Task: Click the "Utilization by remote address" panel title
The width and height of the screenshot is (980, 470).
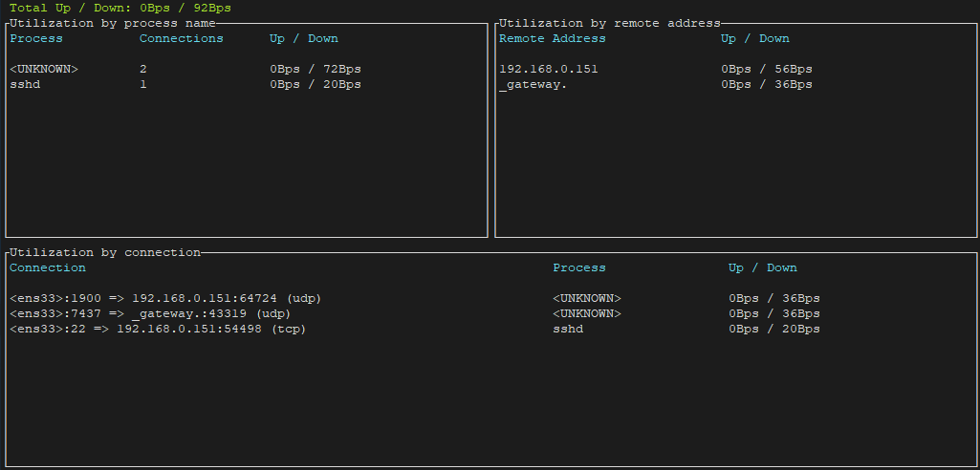Action: click(x=609, y=23)
